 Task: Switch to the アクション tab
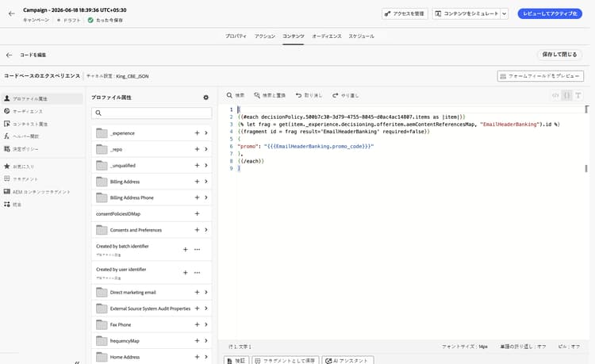coord(265,36)
